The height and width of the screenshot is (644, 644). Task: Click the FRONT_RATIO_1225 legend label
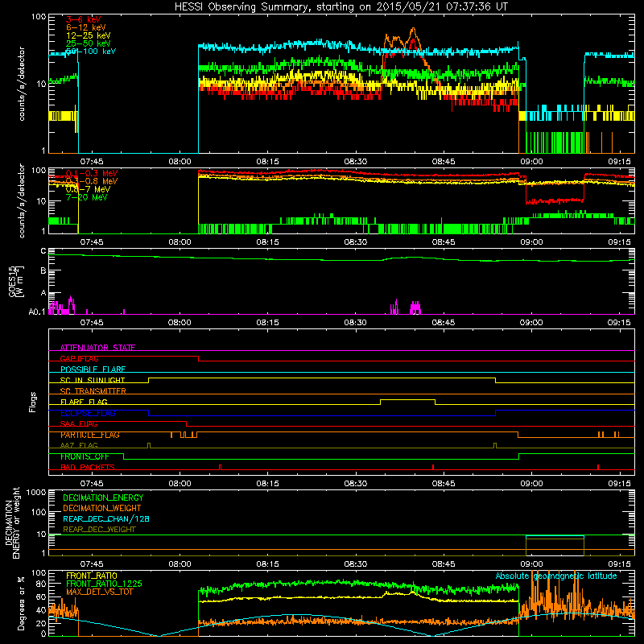104,584
